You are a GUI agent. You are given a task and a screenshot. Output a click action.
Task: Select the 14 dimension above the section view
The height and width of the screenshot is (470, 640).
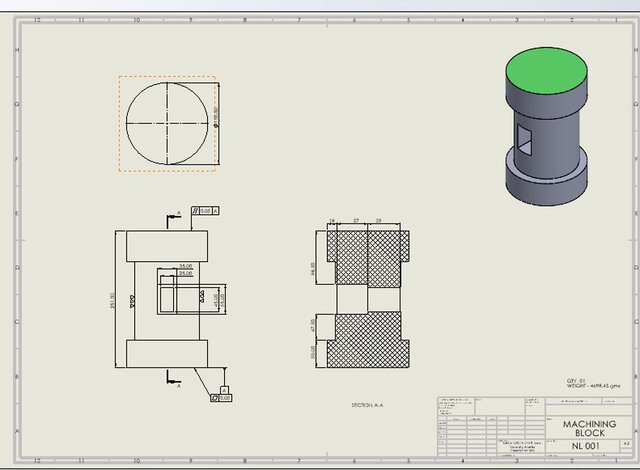click(332, 221)
